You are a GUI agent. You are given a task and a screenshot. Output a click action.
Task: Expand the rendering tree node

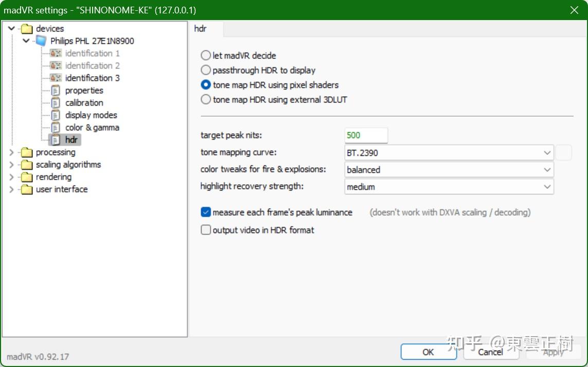12,177
